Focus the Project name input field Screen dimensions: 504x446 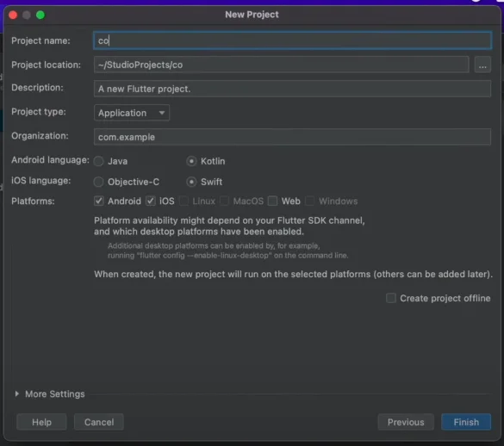pyautogui.click(x=292, y=40)
